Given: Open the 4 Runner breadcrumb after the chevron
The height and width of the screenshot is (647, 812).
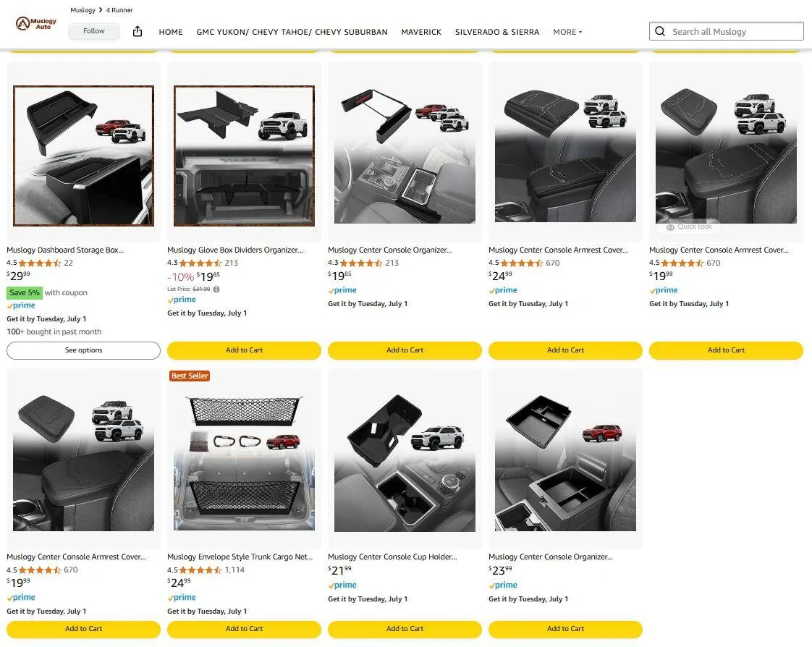Looking at the screenshot, I should tap(119, 10).
